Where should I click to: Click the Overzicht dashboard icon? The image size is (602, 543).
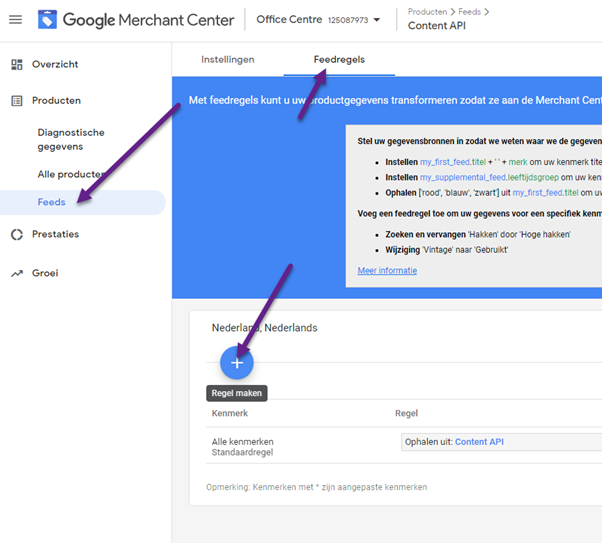click(17, 64)
